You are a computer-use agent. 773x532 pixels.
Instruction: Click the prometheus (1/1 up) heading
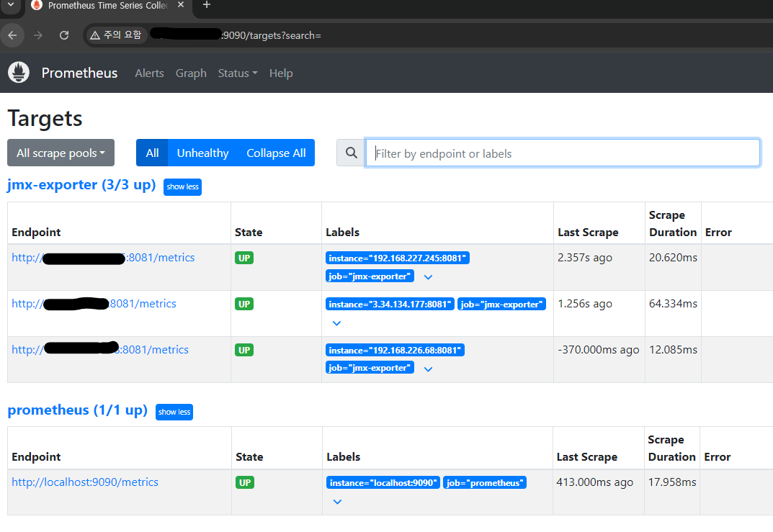point(77,410)
